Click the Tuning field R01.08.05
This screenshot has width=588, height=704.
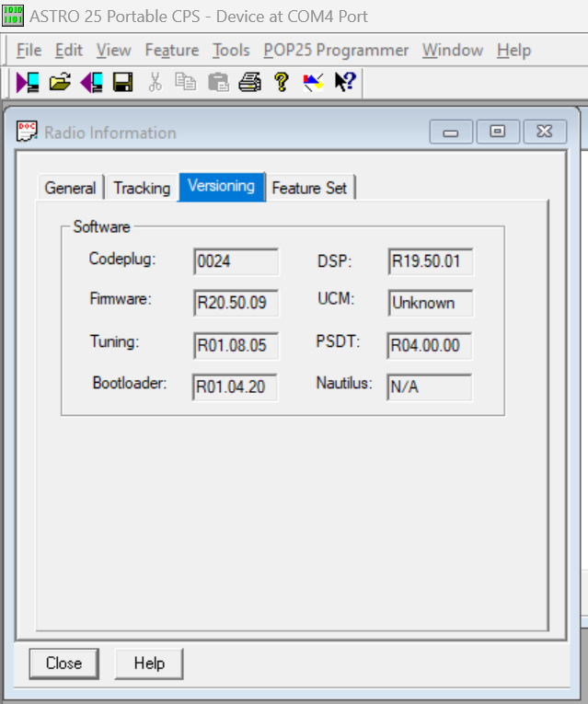coord(236,346)
